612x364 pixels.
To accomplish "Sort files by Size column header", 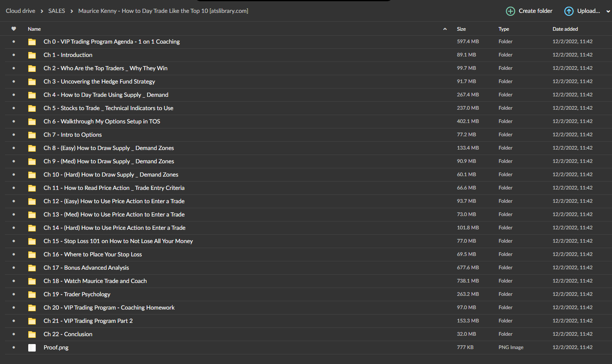I will tap(461, 29).
